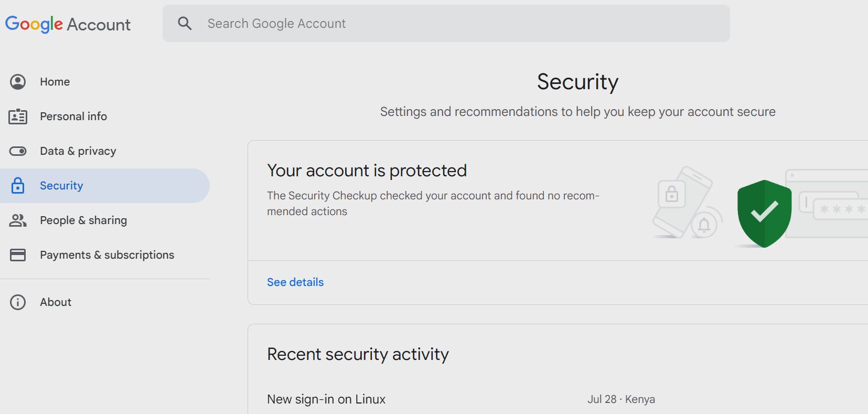
Task: Click the New sign-in on Linux entry
Action: point(326,399)
